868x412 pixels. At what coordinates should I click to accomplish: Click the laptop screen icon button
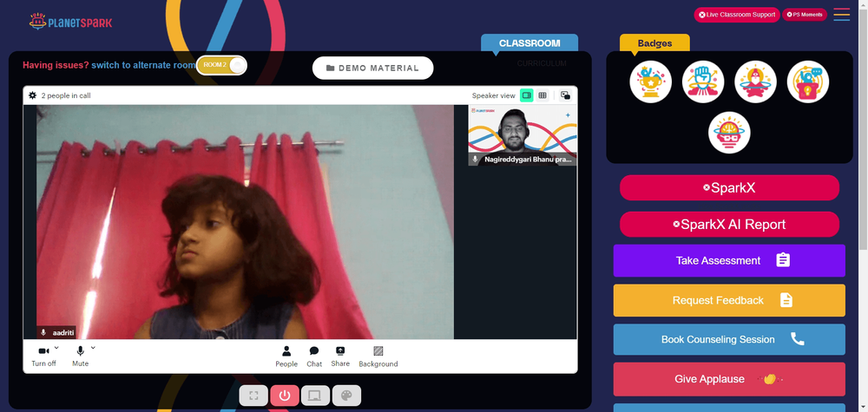pos(316,396)
